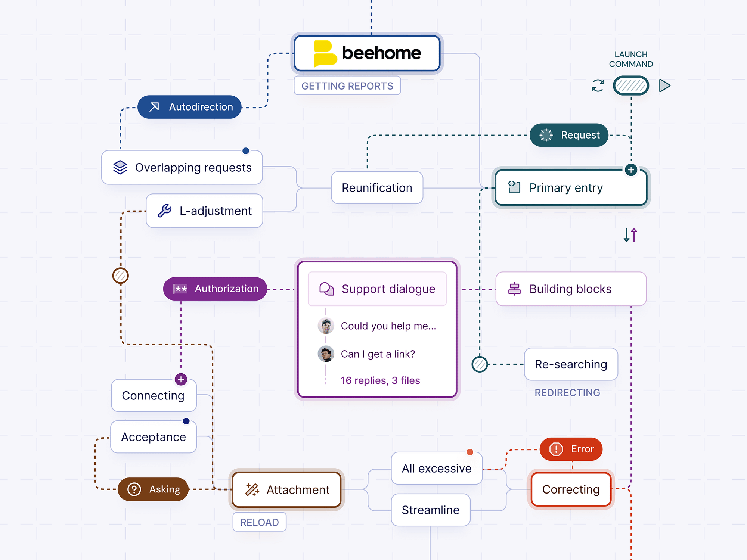747x560 pixels.
Task: Run the flow with the play icon
Action: [x=664, y=85]
